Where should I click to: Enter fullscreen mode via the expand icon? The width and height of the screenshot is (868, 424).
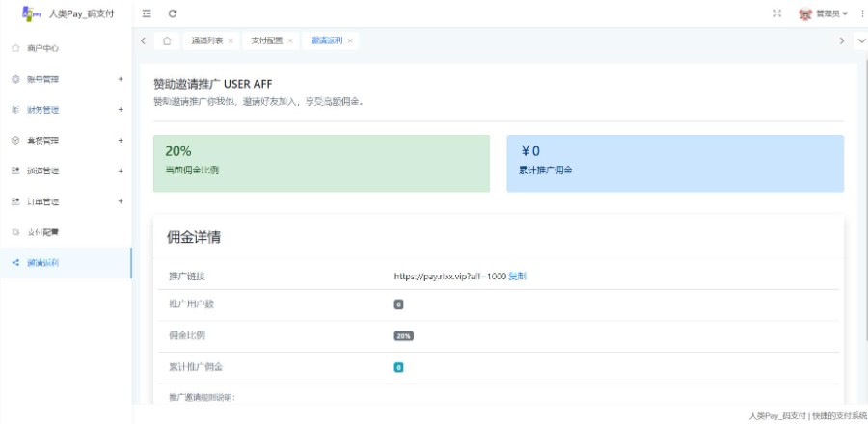[x=777, y=13]
